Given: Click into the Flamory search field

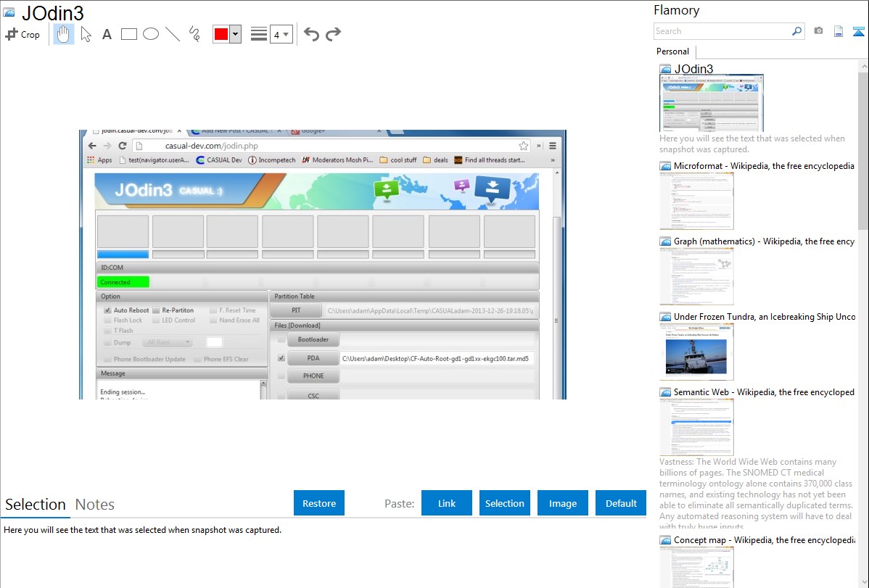Looking at the screenshot, I should click(x=722, y=31).
